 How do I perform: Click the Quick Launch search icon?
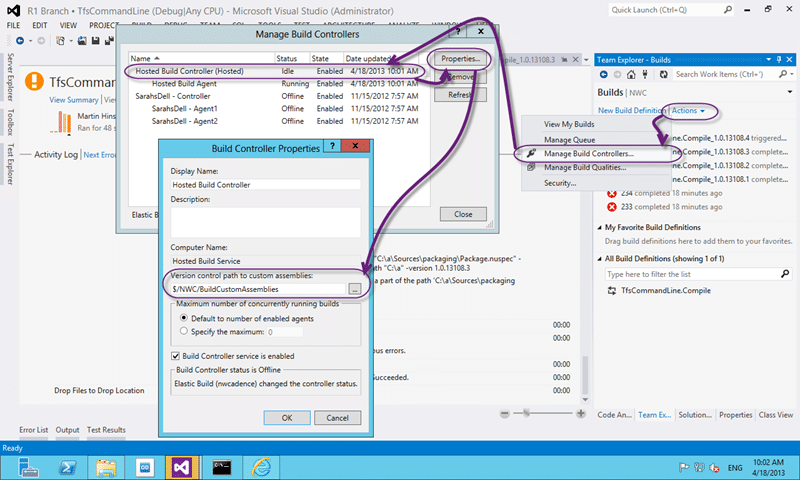(728, 10)
